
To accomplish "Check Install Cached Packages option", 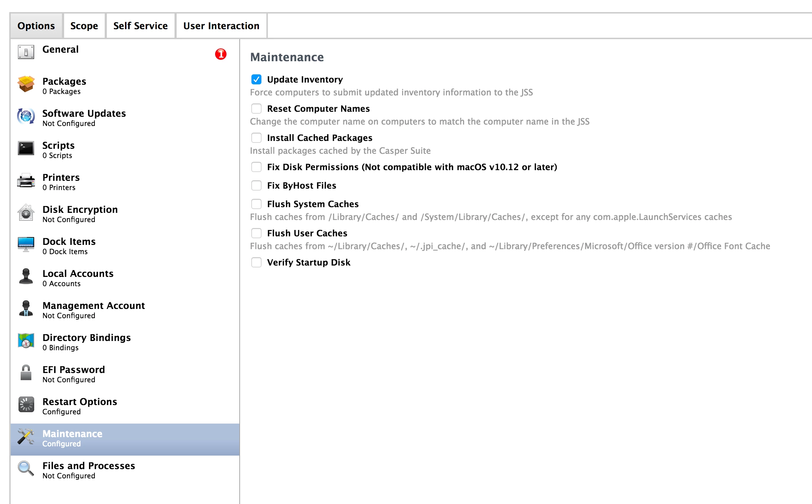I will coord(256,138).
